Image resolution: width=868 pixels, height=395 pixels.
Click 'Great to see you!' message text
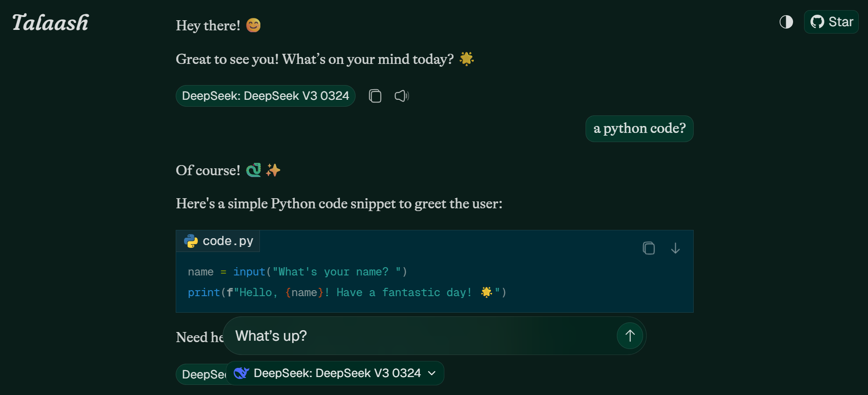tap(315, 59)
